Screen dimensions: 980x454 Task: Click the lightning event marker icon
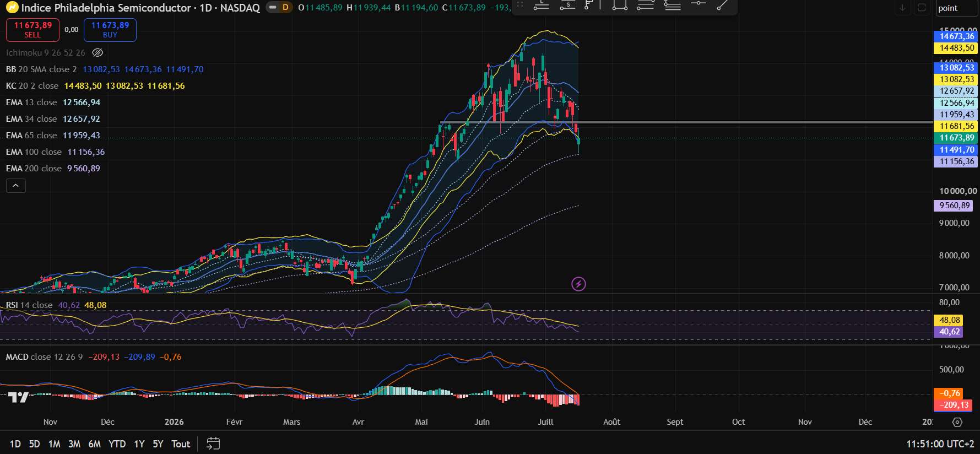point(578,284)
